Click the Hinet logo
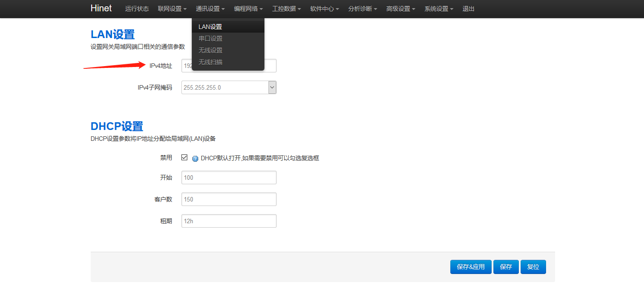 (101, 8)
